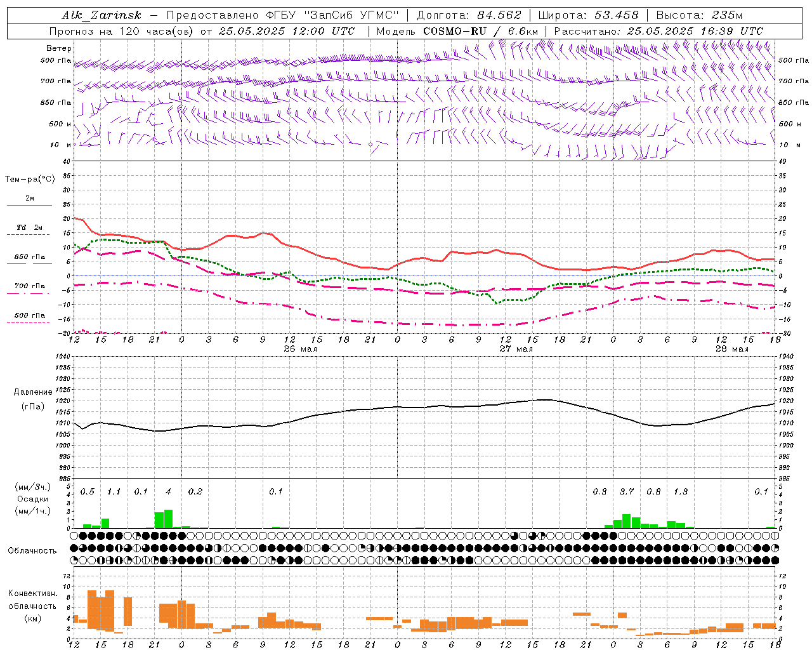
Task: Click the 500 гПа legend below 700 гПа
Action: click(30, 315)
